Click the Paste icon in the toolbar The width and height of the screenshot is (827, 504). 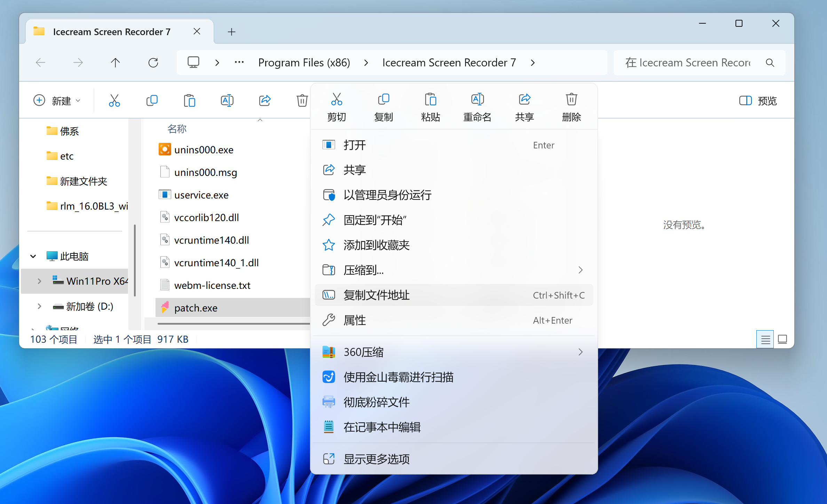click(x=189, y=101)
